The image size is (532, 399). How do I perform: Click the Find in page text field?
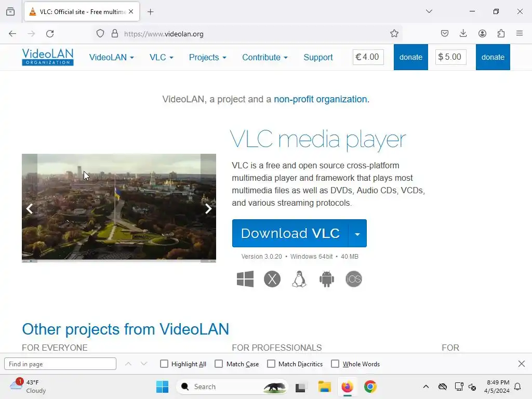click(60, 364)
